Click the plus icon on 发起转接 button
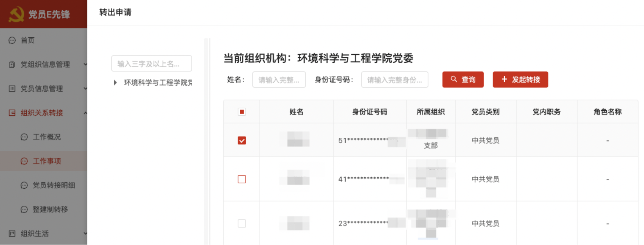Image resolution: width=644 pixels, height=245 pixels. point(504,79)
